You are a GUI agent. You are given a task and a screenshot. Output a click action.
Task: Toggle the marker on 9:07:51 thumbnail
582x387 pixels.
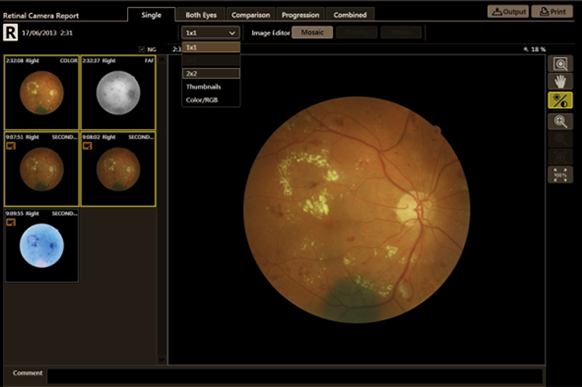tap(11, 146)
